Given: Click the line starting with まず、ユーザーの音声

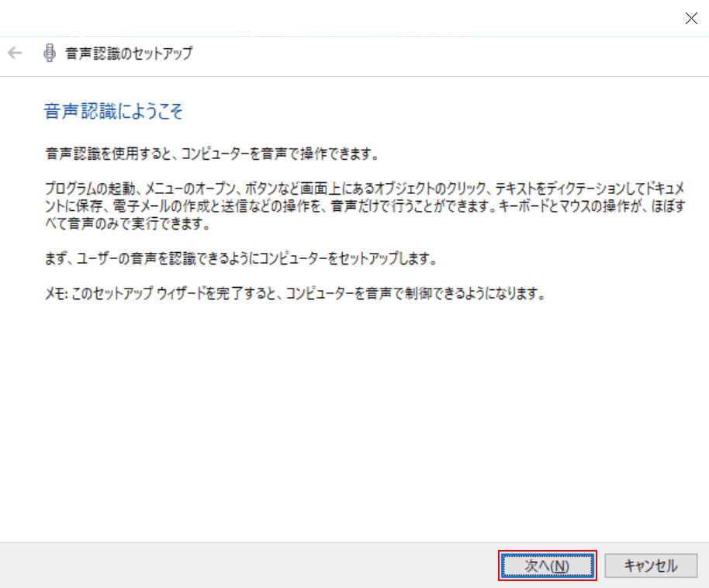Looking at the screenshot, I should (x=241, y=259).
